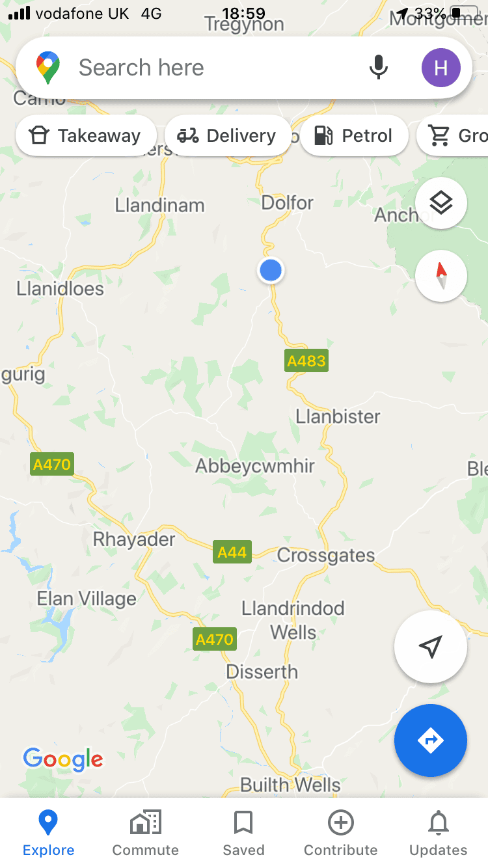Tap the A483 road marker
Image resolution: width=488 pixels, height=868 pixels.
tap(306, 360)
